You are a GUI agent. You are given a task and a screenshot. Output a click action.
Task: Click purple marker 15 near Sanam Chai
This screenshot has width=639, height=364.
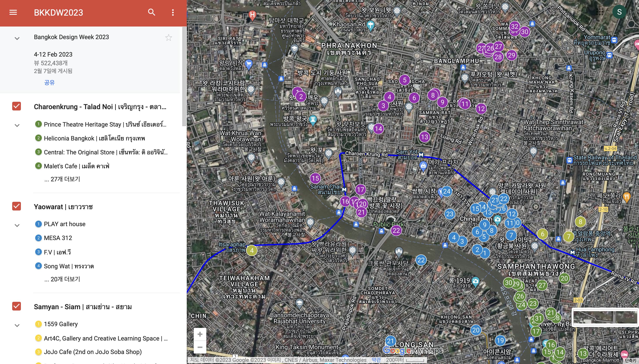pyautogui.click(x=315, y=178)
